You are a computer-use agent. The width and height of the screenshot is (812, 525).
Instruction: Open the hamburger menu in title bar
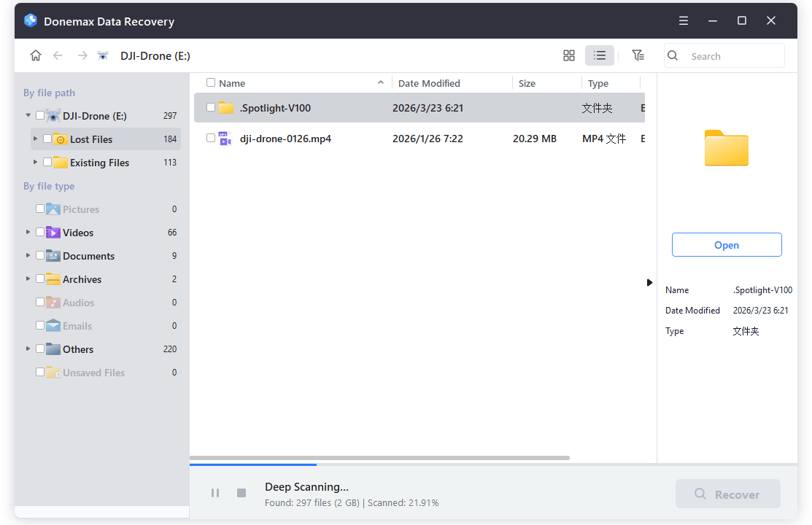[684, 21]
